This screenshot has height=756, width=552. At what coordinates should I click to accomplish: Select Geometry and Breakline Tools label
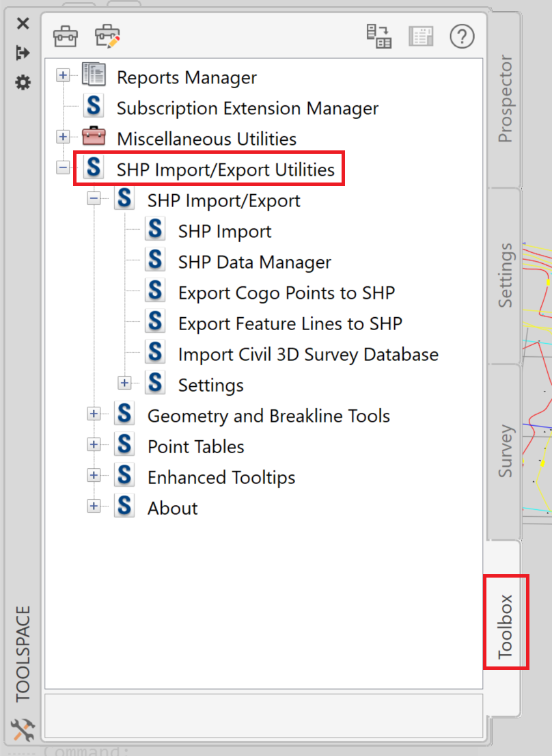point(268,416)
